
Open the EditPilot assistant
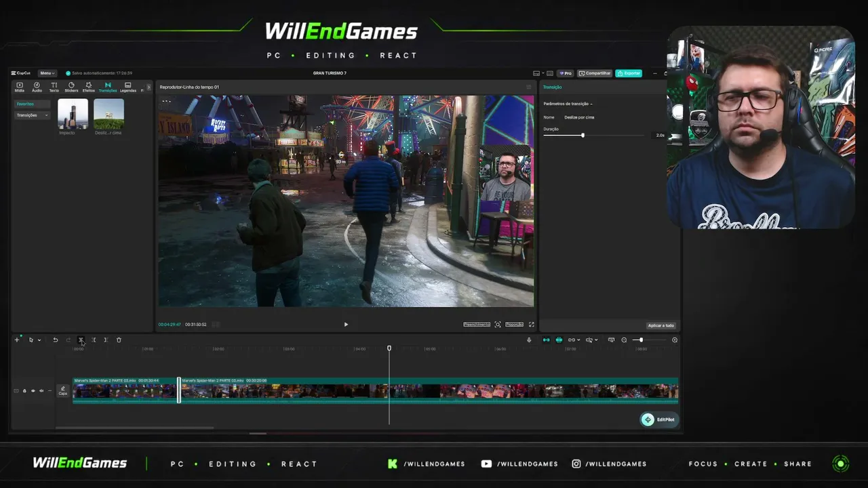click(x=660, y=420)
